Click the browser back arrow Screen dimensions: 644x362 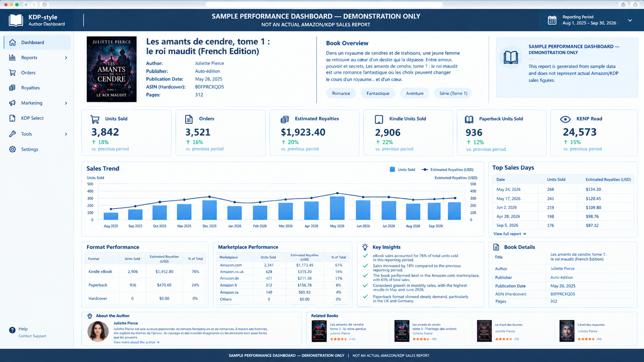[26, 5]
